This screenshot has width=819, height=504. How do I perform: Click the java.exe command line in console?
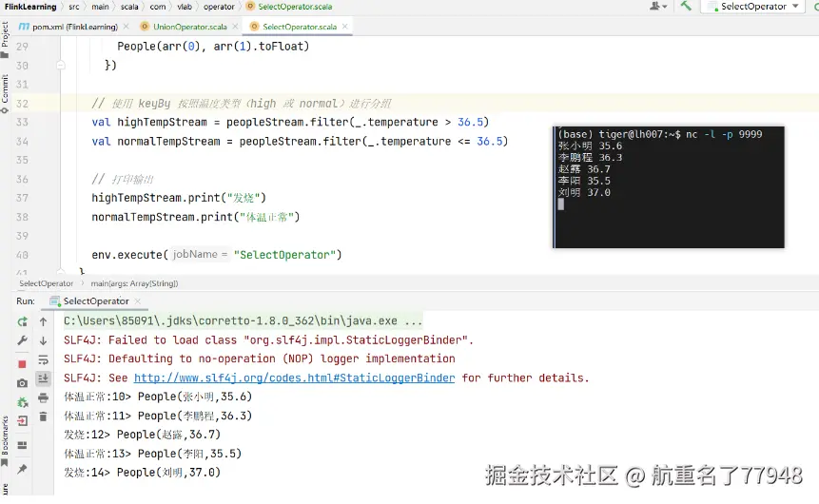243,321
